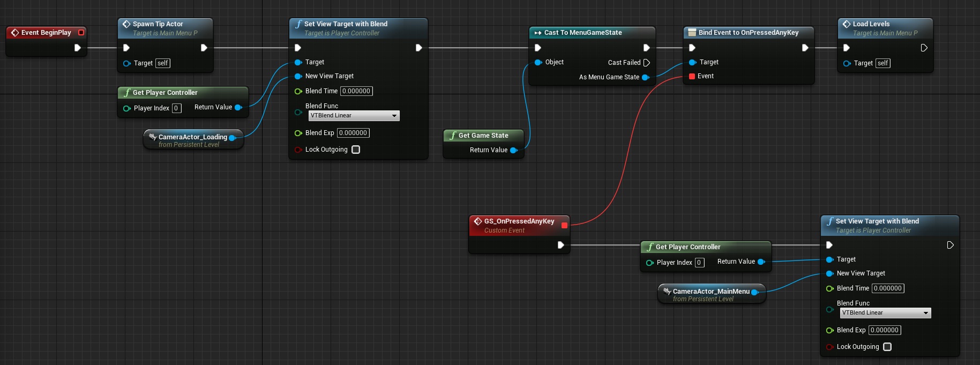Screen dimensions: 980x365
Task: Click the Target pin on Spawn Tip Actor
Action: tap(127, 63)
